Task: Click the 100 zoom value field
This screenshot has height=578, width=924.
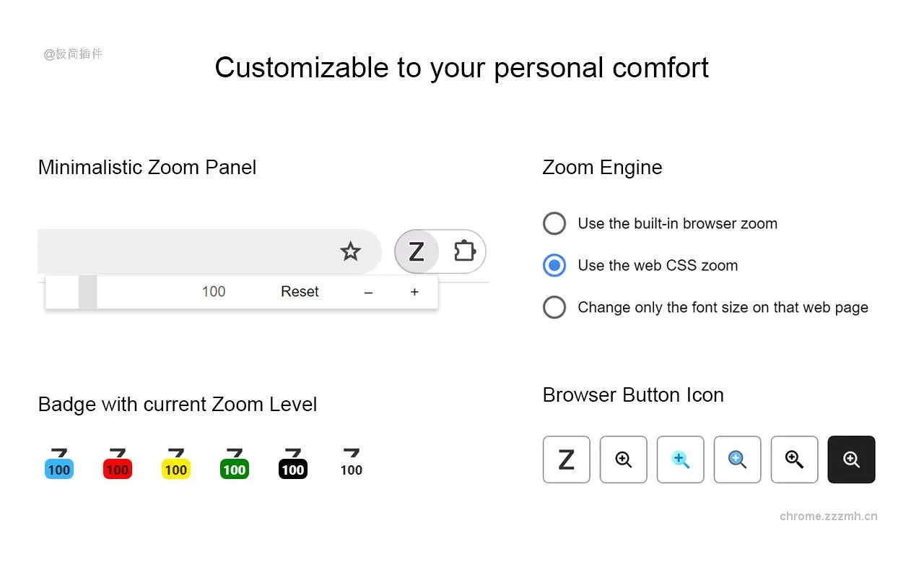Action: click(x=214, y=292)
